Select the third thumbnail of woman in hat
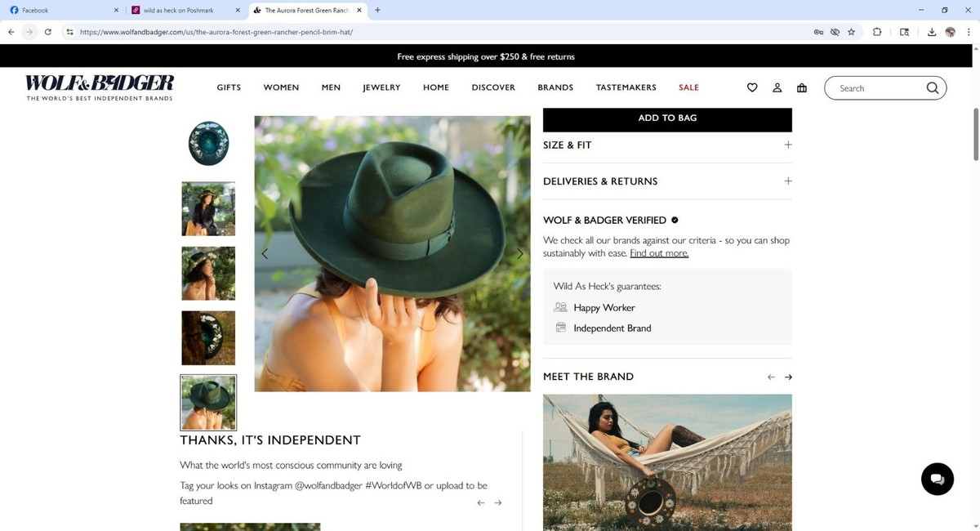This screenshot has height=531, width=980. point(208,273)
